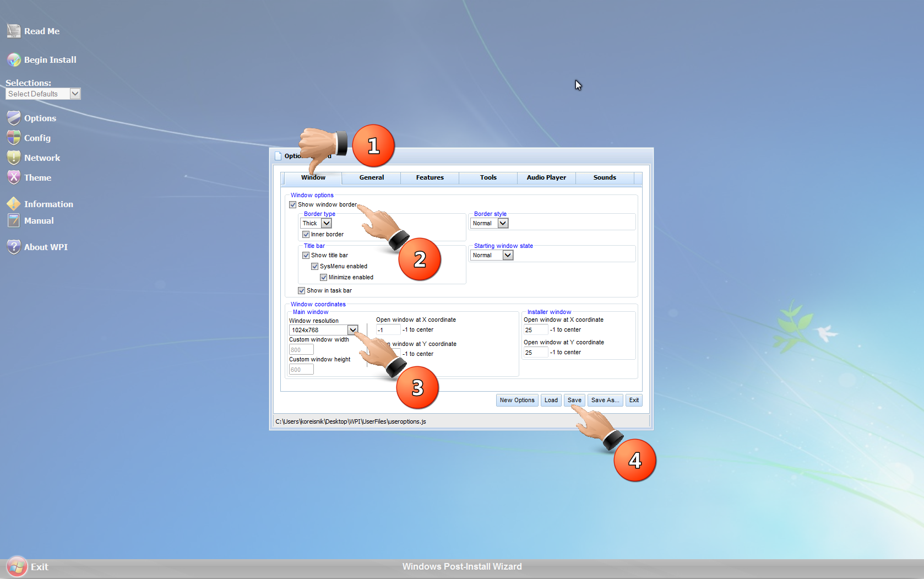
Task: Uncheck Show title bar
Action: 306,256
